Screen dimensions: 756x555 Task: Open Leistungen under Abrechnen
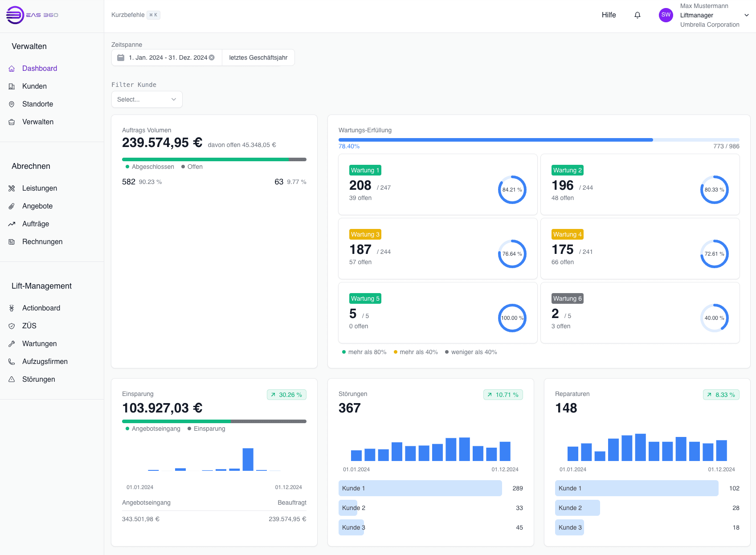pos(40,188)
